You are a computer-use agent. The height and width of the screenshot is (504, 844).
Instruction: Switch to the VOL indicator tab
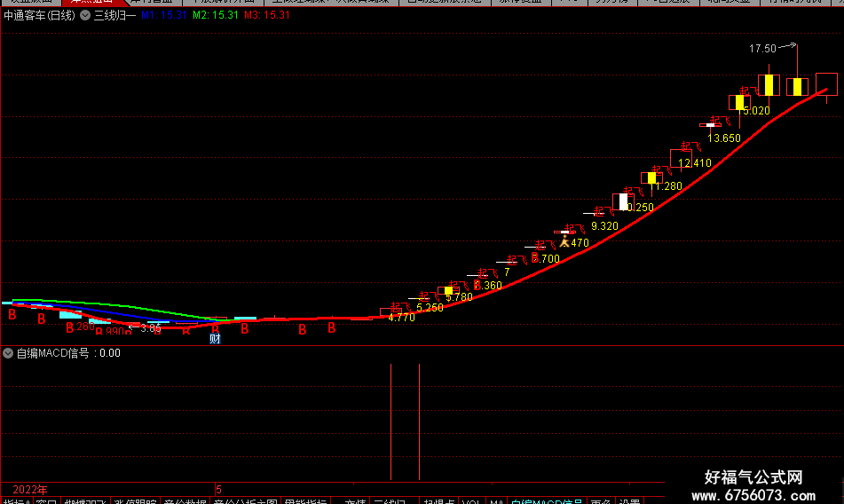tap(471, 500)
